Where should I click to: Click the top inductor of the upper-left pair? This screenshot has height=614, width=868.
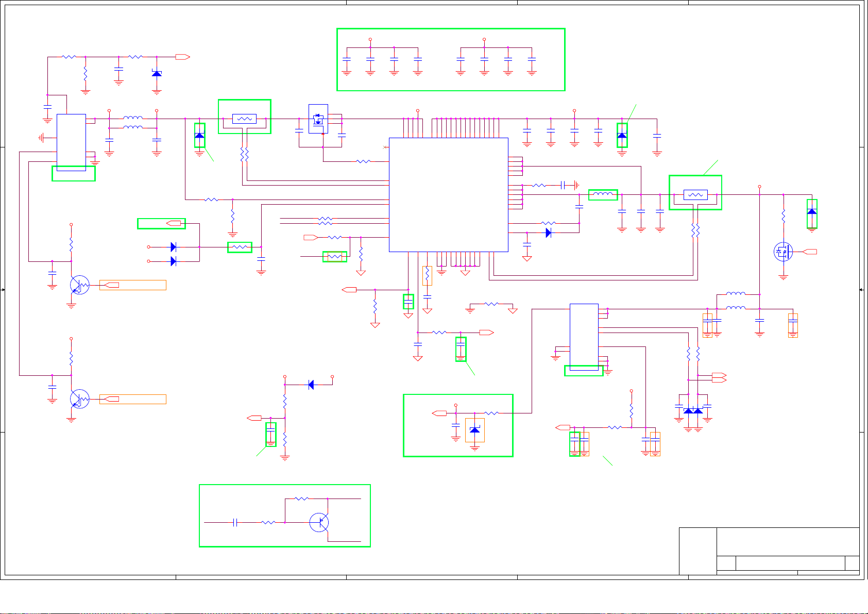(x=133, y=118)
